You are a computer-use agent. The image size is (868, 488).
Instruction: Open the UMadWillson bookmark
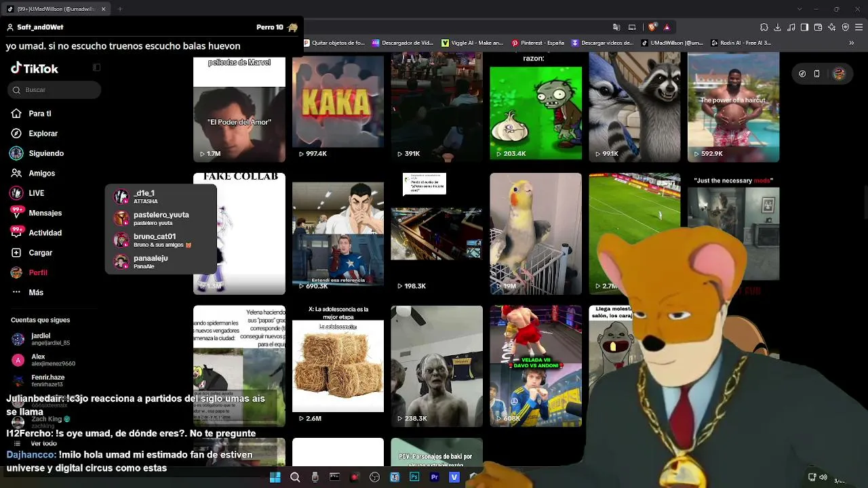(x=672, y=43)
